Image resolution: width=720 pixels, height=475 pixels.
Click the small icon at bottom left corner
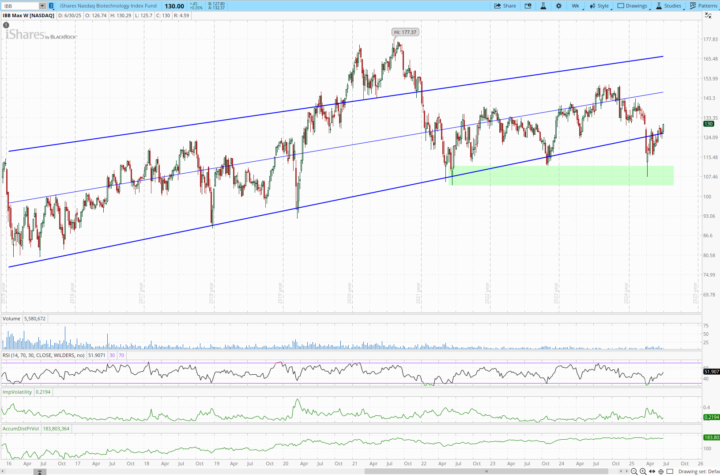40,472
